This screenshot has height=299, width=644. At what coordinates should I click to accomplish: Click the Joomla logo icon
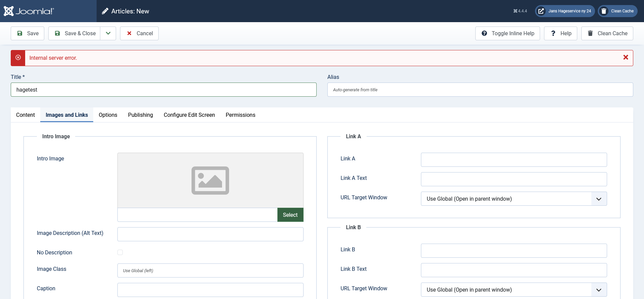coord(9,11)
